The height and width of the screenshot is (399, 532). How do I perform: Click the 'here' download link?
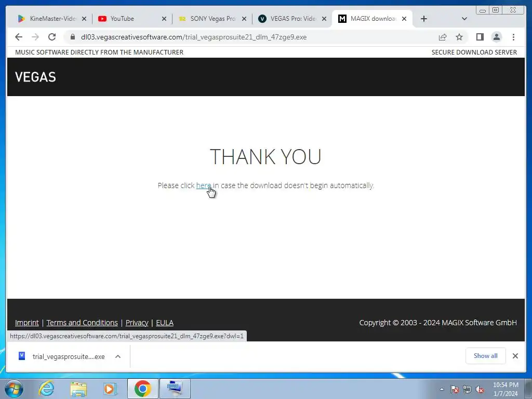[204, 185]
